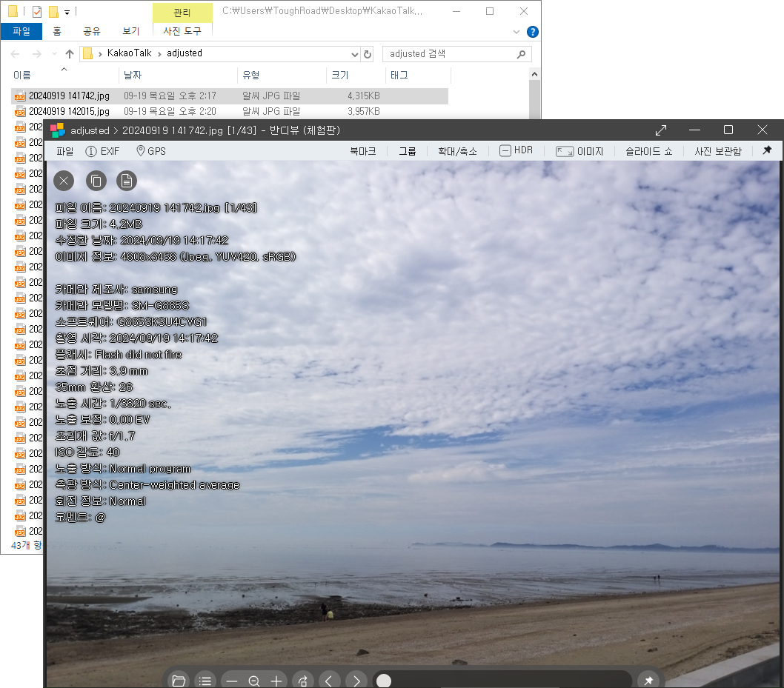Open the address bar history dropdown
Viewport: 784px width, 688px height.
354,54
